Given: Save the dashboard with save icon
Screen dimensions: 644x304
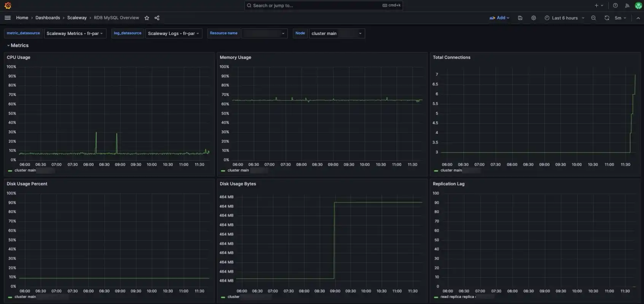Looking at the screenshot, I should pos(520,18).
